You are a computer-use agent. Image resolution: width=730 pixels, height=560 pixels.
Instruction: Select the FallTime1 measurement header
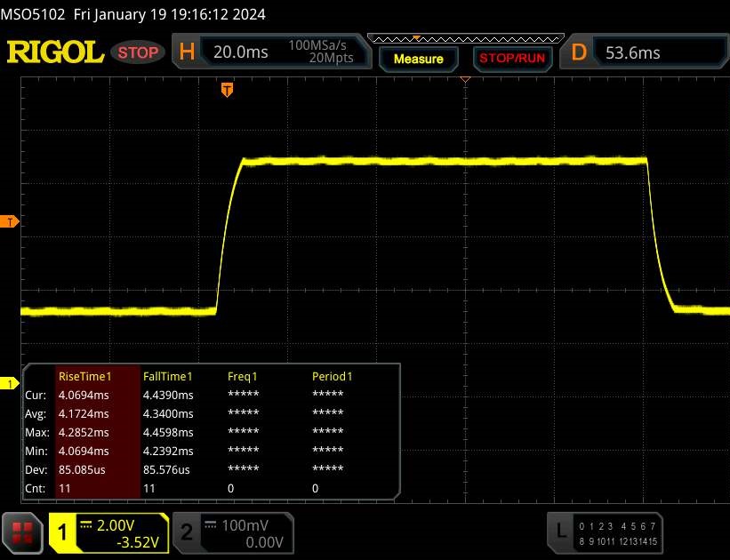click(x=167, y=376)
